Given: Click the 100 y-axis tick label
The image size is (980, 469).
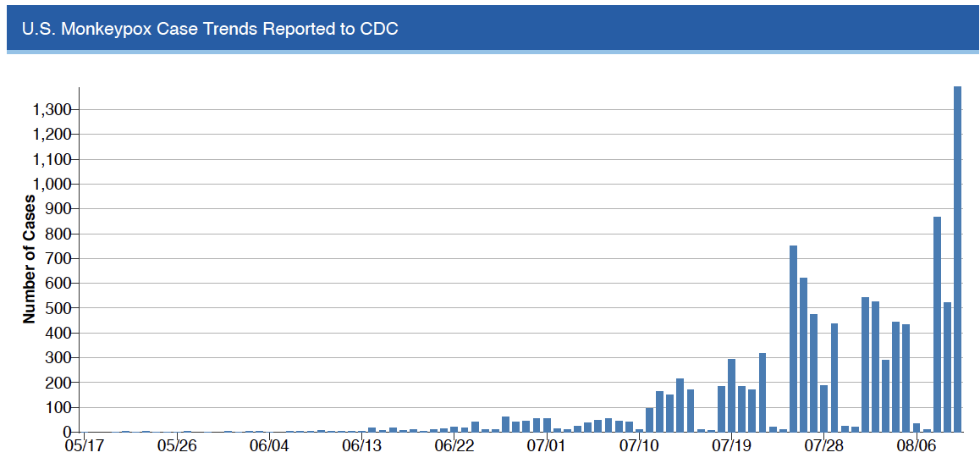Looking at the screenshot, I should pos(59,407).
